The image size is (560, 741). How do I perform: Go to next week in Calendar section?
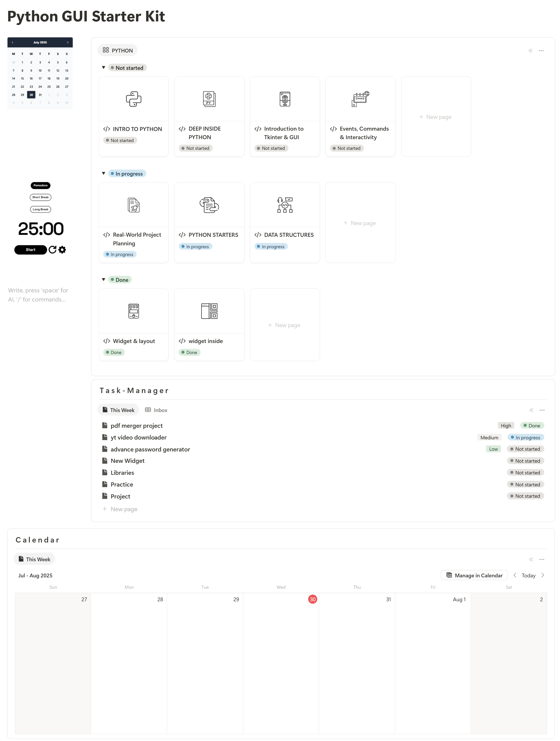click(543, 575)
